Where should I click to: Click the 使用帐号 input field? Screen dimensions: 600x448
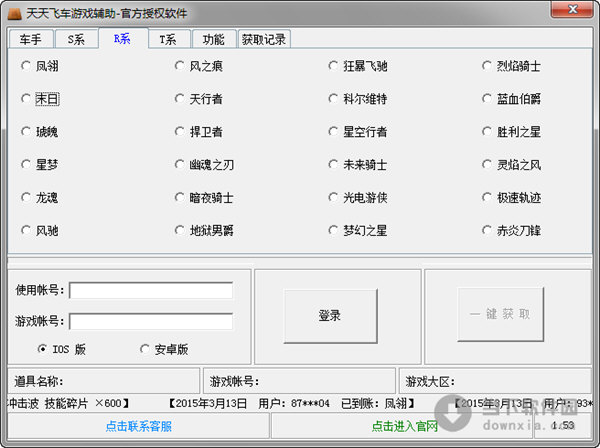point(150,290)
